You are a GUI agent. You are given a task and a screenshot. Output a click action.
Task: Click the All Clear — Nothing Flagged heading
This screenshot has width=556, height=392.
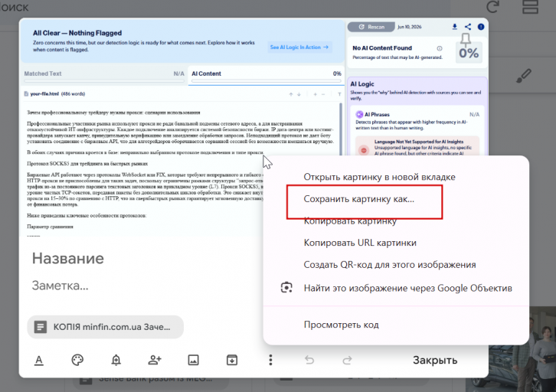coord(77,33)
